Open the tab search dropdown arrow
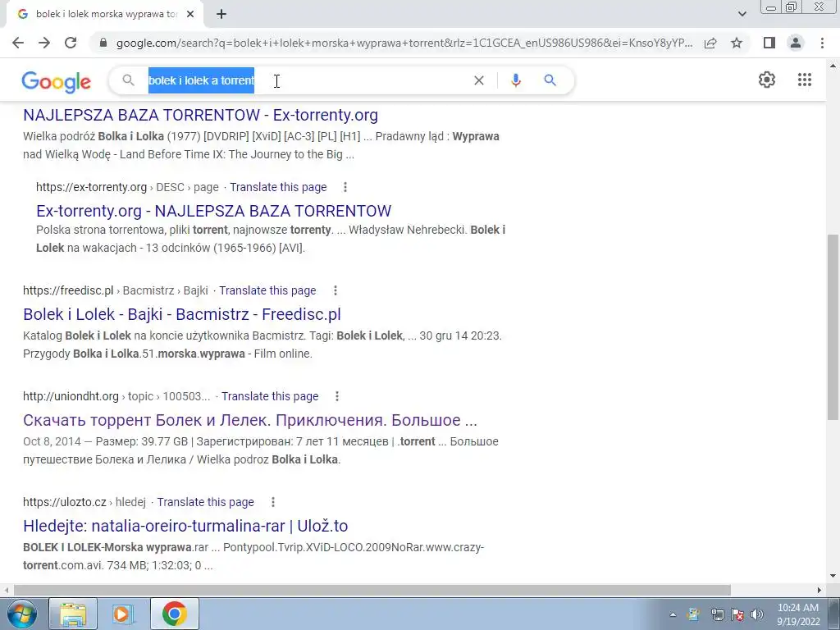Screen dimensions: 840x630 coord(742,14)
